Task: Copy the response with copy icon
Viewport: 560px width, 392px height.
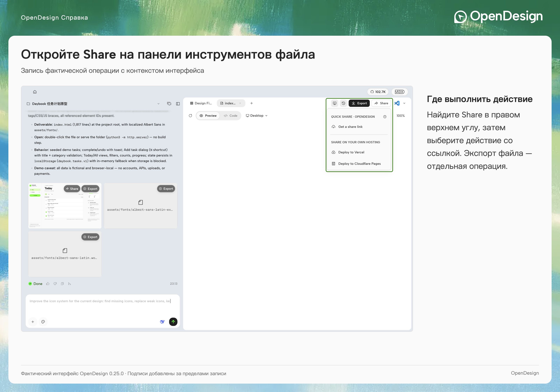Action: coord(62,284)
